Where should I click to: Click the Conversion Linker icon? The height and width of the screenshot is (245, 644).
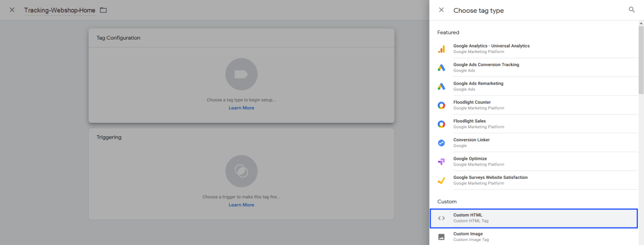click(x=441, y=143)
